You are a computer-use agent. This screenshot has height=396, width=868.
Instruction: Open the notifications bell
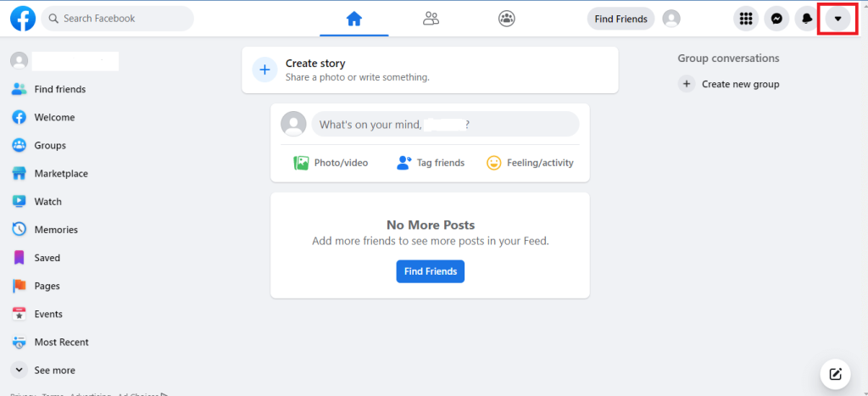(807, 19)
